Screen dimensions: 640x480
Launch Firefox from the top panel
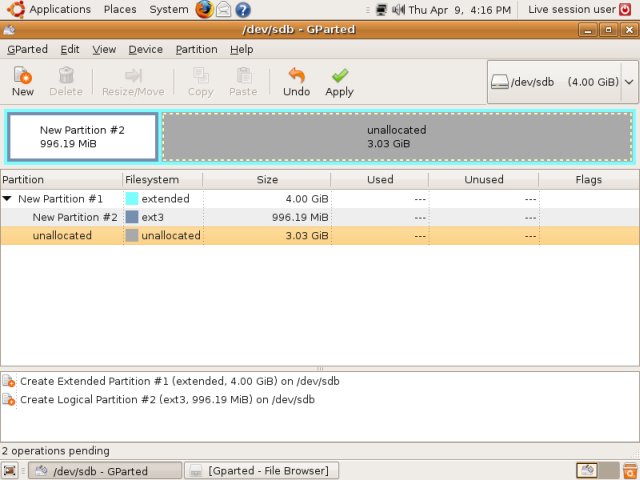click(x=204, y=9)
